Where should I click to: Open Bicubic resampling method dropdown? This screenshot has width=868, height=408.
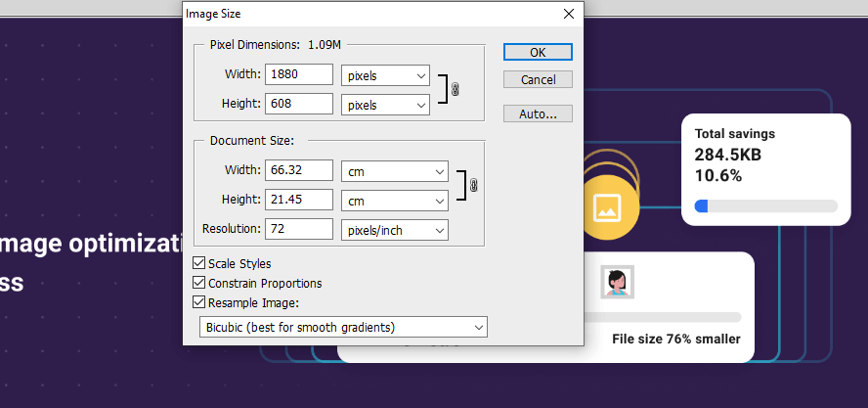pos(343,327)
